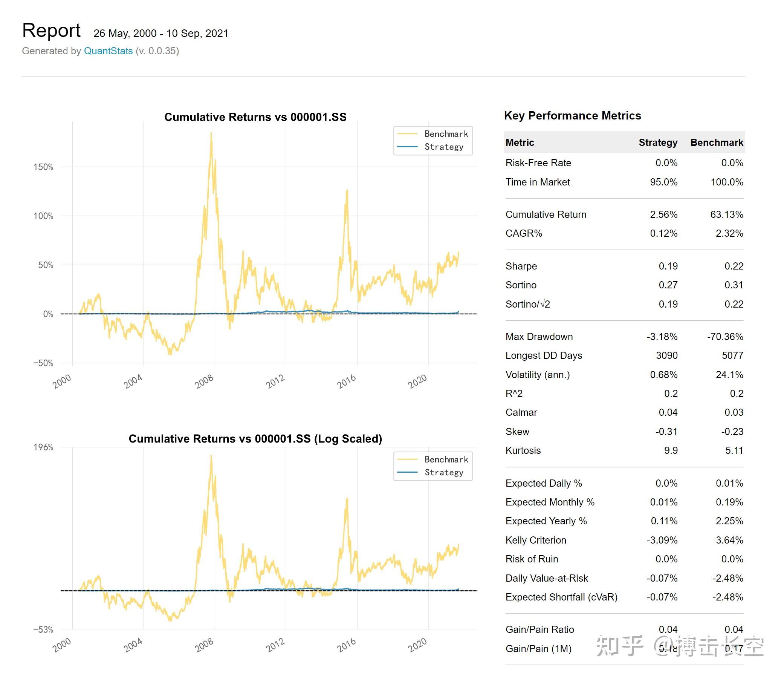Click the Log Scaled chart title
The width and height of the screenshot is (784, 677).
point(255,438)
